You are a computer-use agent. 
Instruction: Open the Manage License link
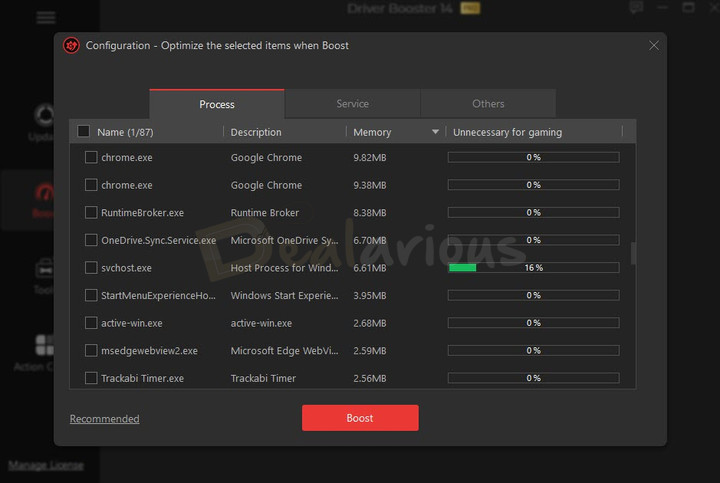tap(46, 465)
